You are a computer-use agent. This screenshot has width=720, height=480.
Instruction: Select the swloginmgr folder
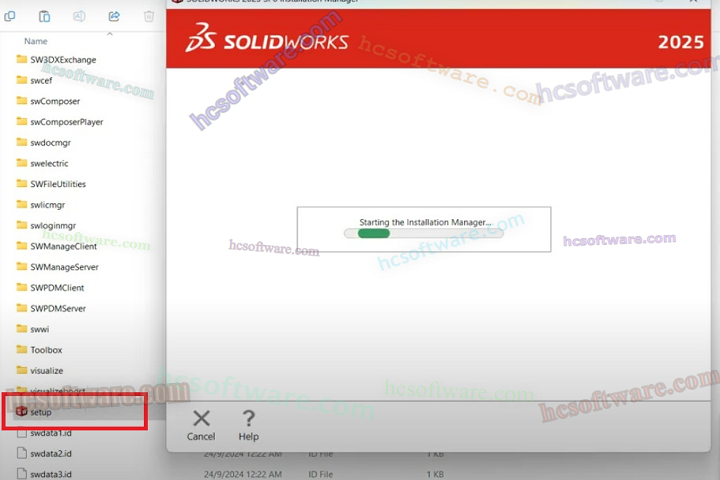46,225
